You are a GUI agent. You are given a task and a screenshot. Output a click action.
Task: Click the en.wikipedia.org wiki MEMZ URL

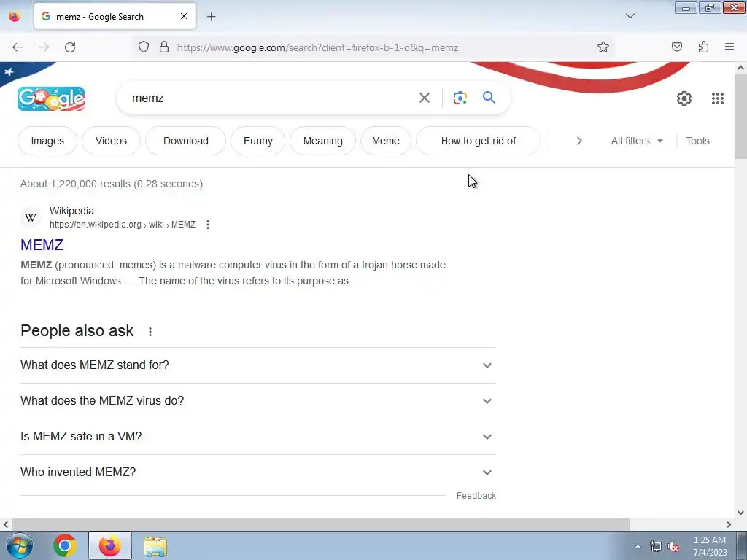[x=123, y=225]
